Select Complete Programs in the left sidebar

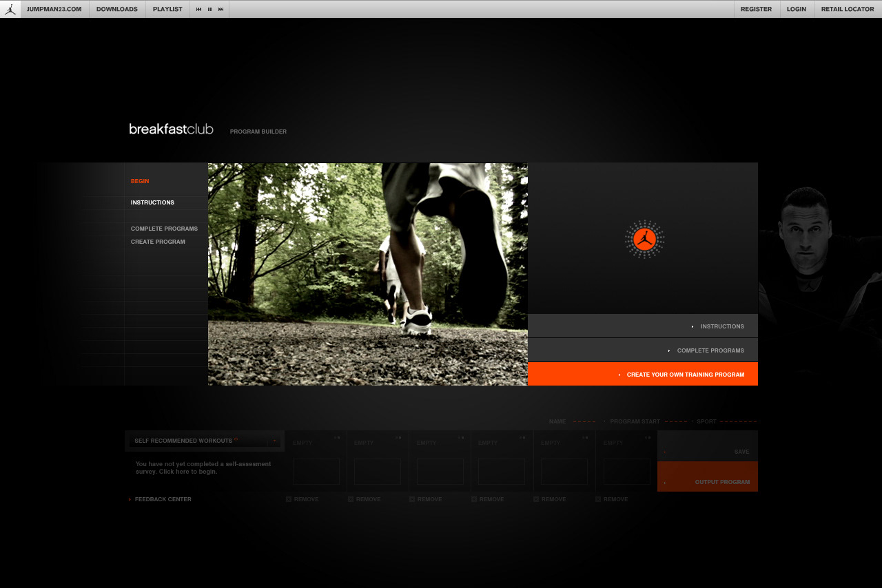point(164,229)
